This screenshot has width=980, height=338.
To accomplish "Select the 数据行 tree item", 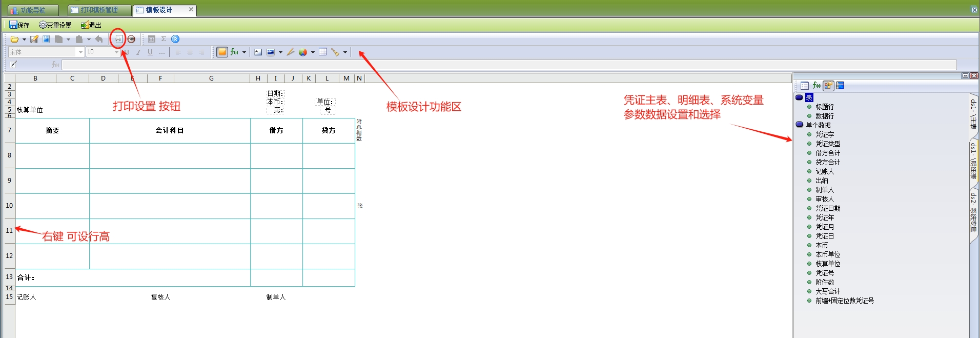I will tap(825, 116).
